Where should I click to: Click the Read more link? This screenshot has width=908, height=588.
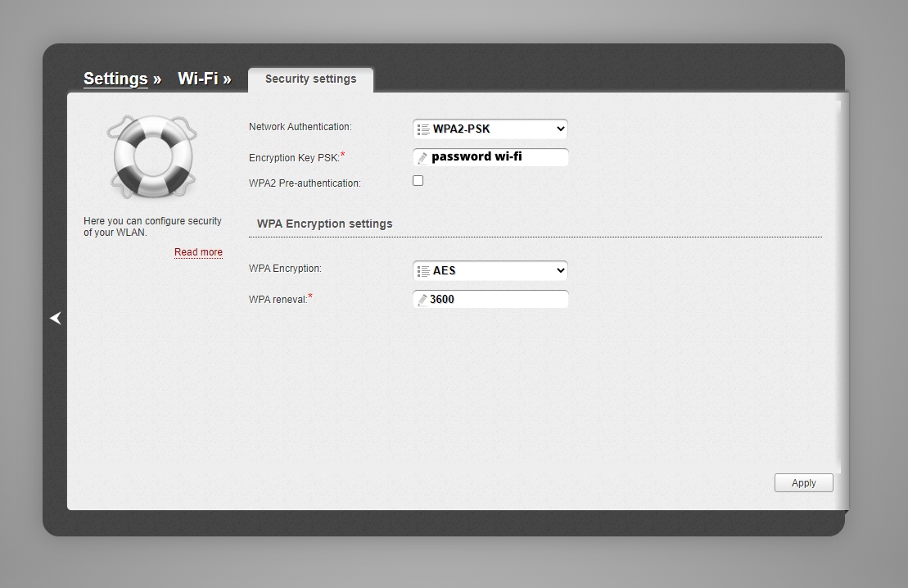[198, 252]
